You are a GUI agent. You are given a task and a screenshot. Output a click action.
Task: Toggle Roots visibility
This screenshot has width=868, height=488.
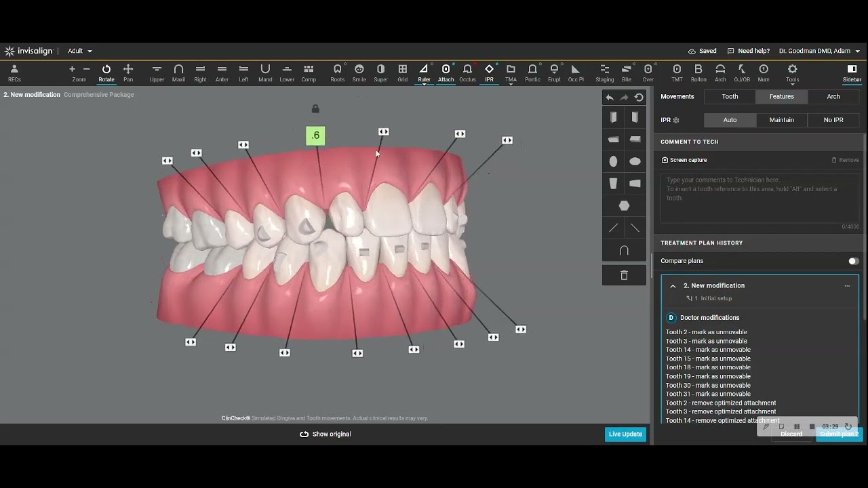click(337, 73)
